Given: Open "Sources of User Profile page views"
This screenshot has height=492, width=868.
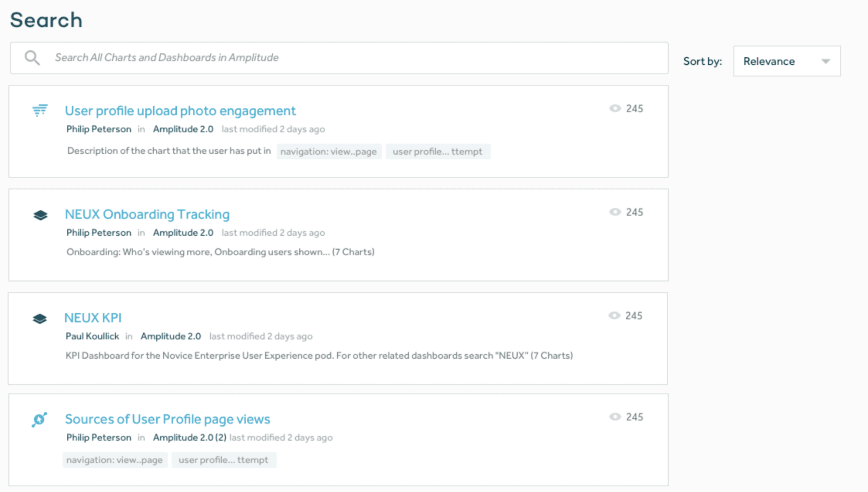Looking at the screenshot, I should [167, 419].
